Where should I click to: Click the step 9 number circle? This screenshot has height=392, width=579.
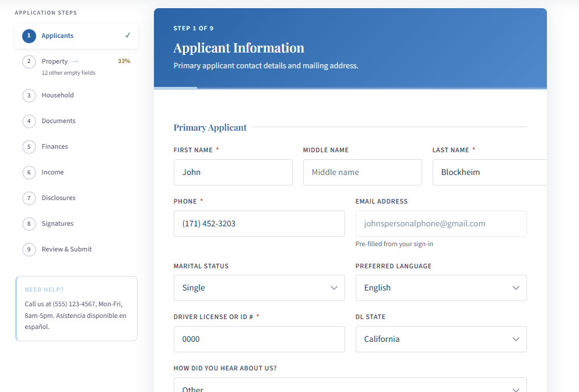tap(29, 250)
